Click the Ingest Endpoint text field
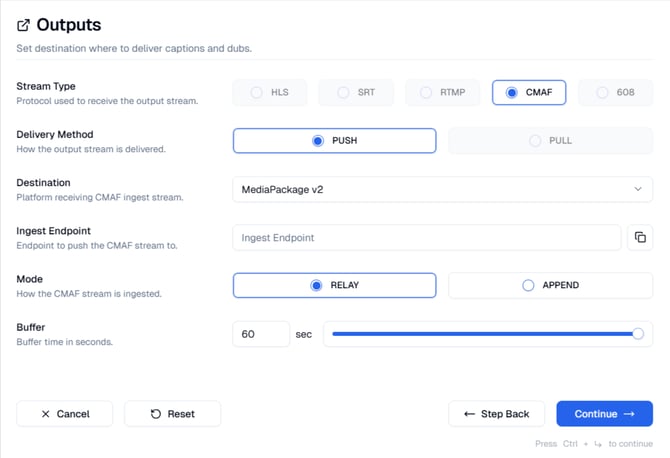Image resolution: width=670 pixels, height=458 pixels. coord(426,237)
